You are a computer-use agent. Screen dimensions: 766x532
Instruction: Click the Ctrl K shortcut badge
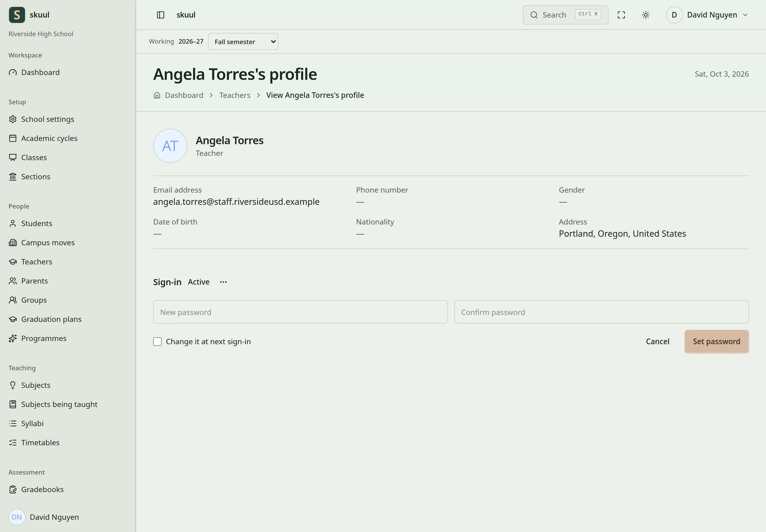[588, 14]
